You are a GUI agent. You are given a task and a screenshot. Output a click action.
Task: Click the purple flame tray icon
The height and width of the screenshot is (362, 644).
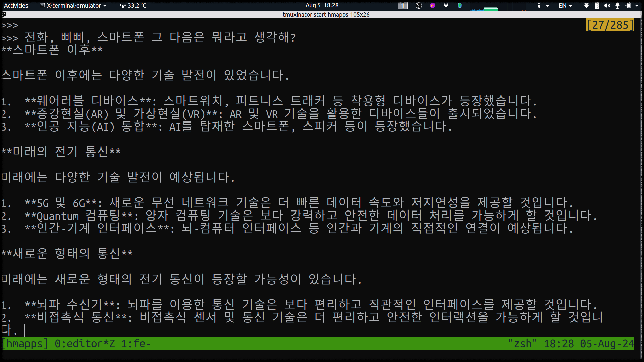pyautogui.click(x=433, y=5)
